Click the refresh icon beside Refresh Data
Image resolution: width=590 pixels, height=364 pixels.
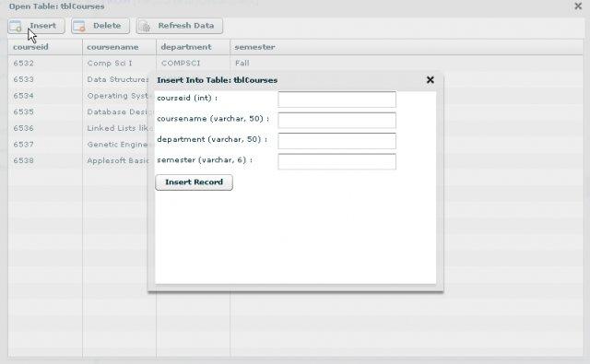point(145,27)
